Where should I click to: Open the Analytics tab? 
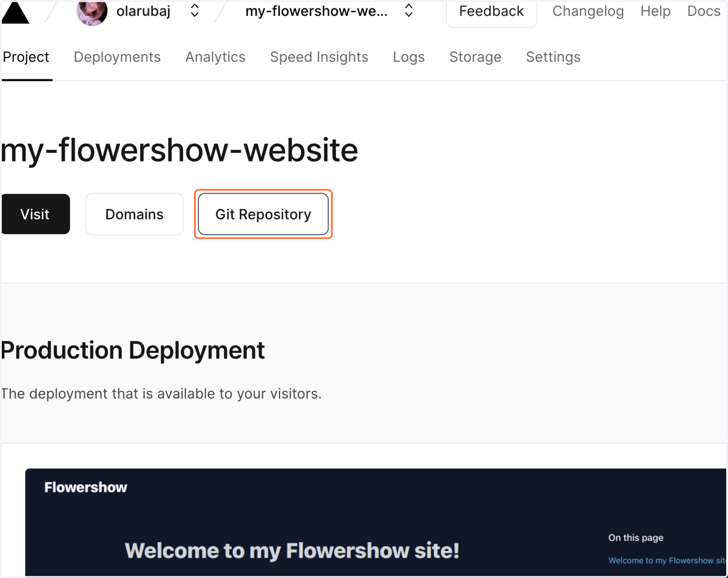215,57
